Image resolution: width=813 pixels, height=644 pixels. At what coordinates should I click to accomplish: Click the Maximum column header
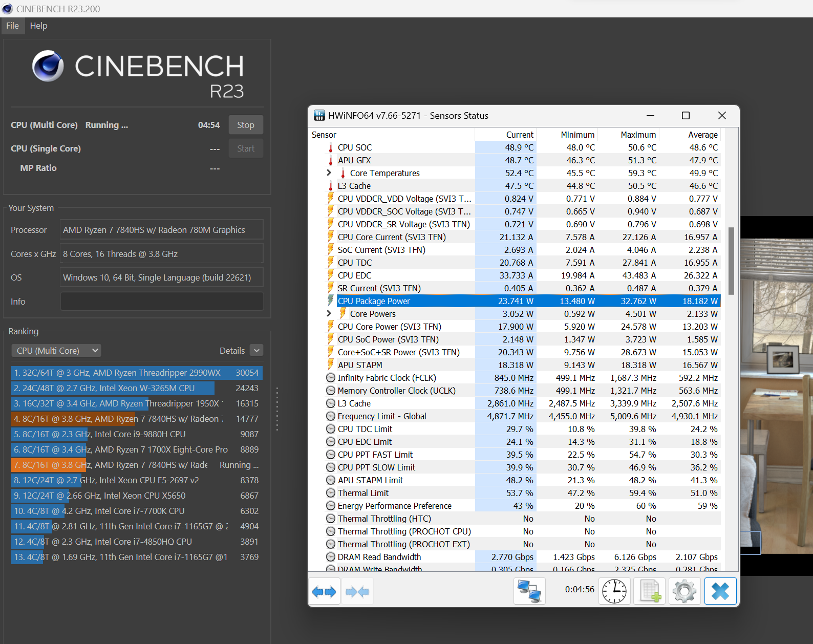pos(629,135)
